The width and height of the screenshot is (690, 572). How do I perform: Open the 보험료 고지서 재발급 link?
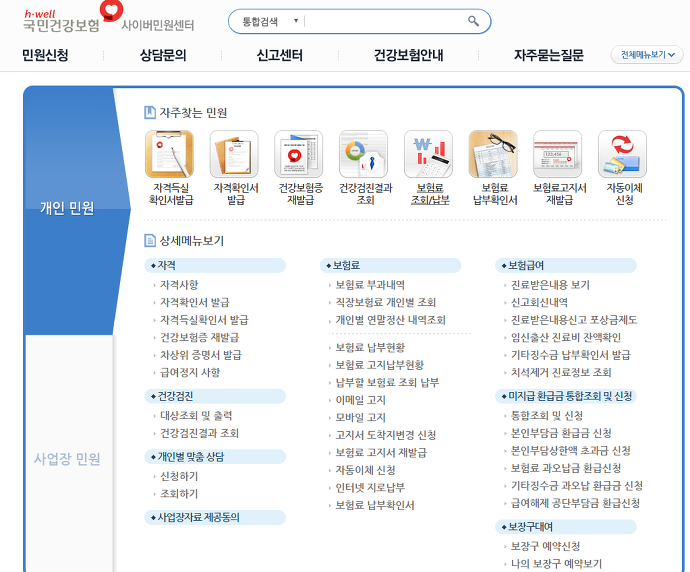click(x=381, y=453)
